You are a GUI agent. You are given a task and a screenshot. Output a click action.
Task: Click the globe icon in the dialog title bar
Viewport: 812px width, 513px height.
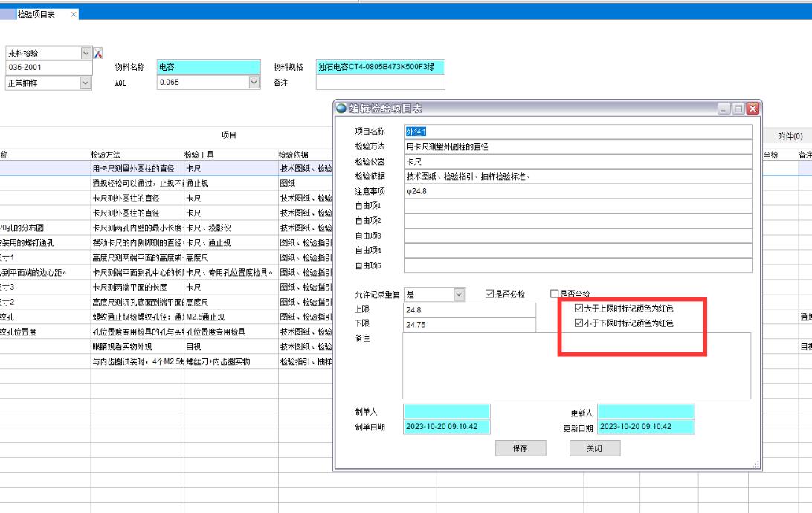[341, 110]
